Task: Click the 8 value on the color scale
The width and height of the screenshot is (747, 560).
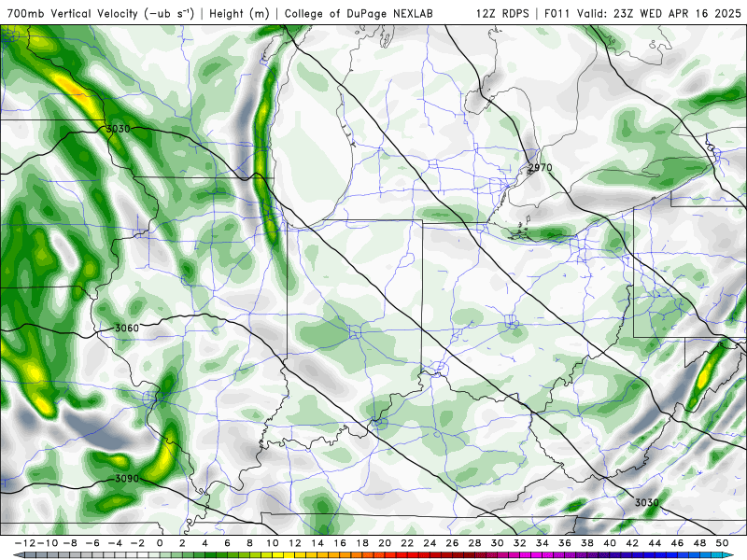Action: 249,543
